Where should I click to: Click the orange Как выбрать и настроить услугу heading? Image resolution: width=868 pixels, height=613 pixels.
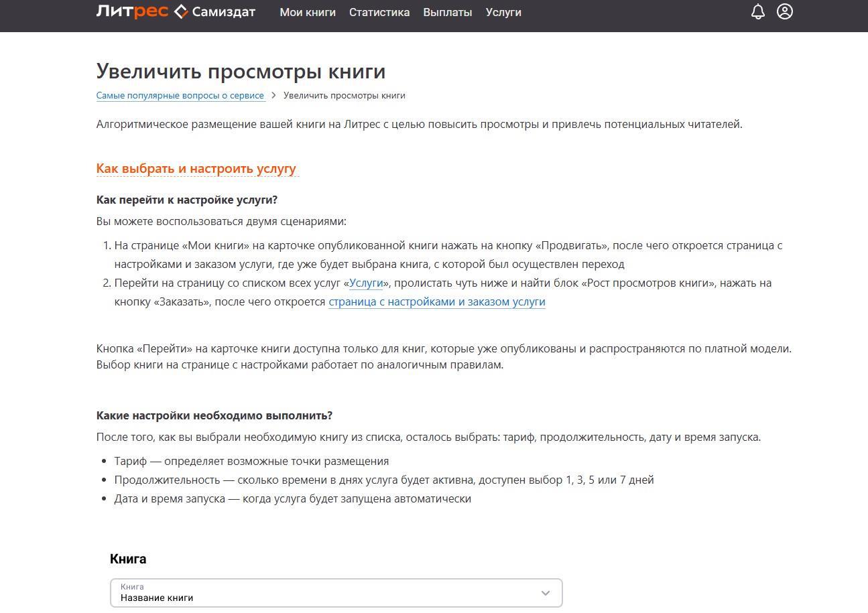point(196,169)
